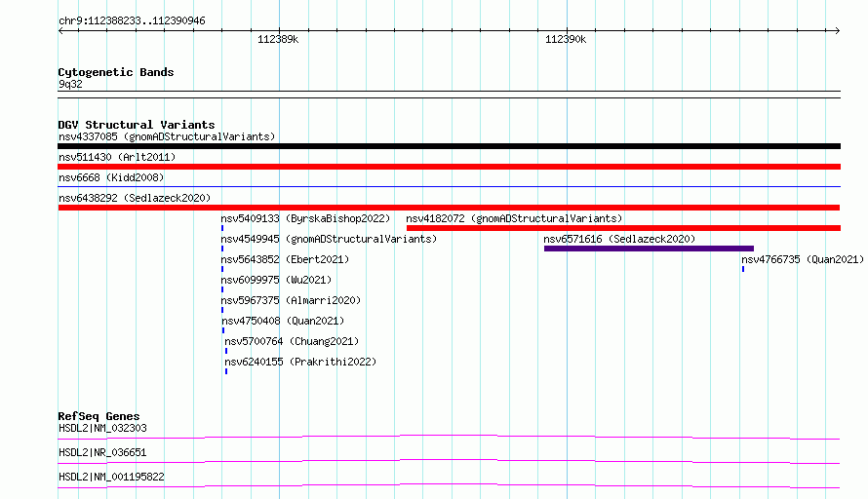
Task: Select nsv4750408 (Quan2021) variant
Action: pyautogui.click(x=283, y=321)
